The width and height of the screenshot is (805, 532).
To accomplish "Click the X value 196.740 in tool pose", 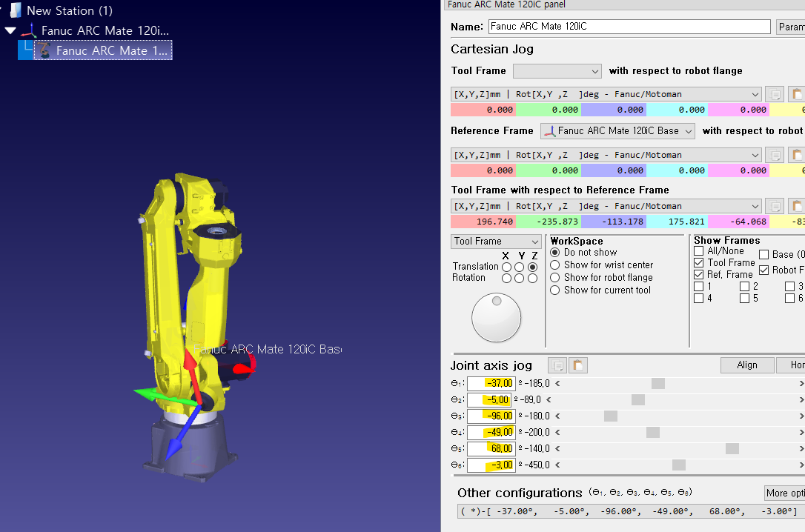I will tap(483, 222).
